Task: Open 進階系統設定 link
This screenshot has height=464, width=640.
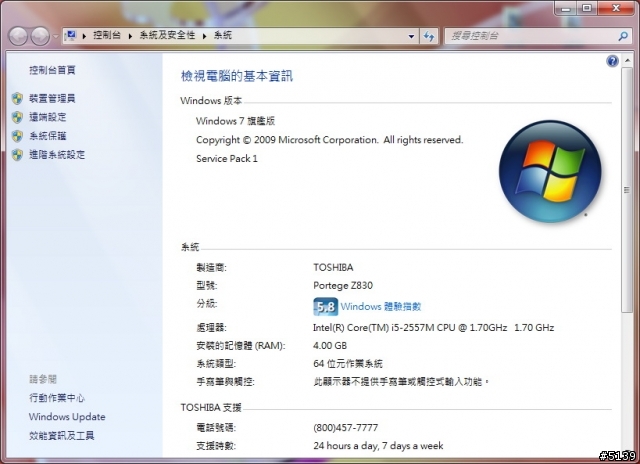Action: (x=57, y=155)
